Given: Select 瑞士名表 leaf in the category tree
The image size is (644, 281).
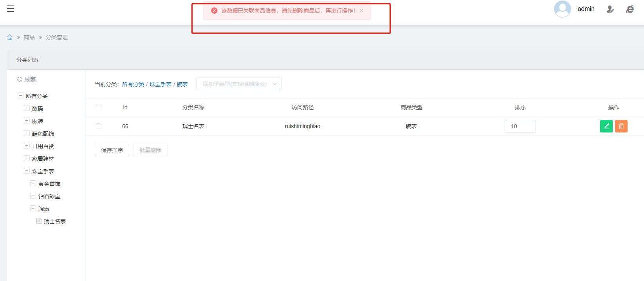Looking at the screenshot, I should [x=55, y=221].
